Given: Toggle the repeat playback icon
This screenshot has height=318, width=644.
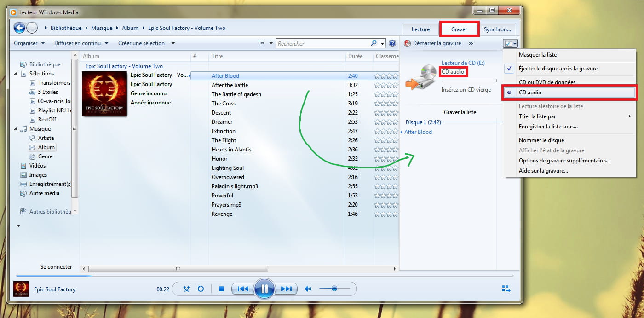Looking at the screenshot, I should click(x=201, y=289).
